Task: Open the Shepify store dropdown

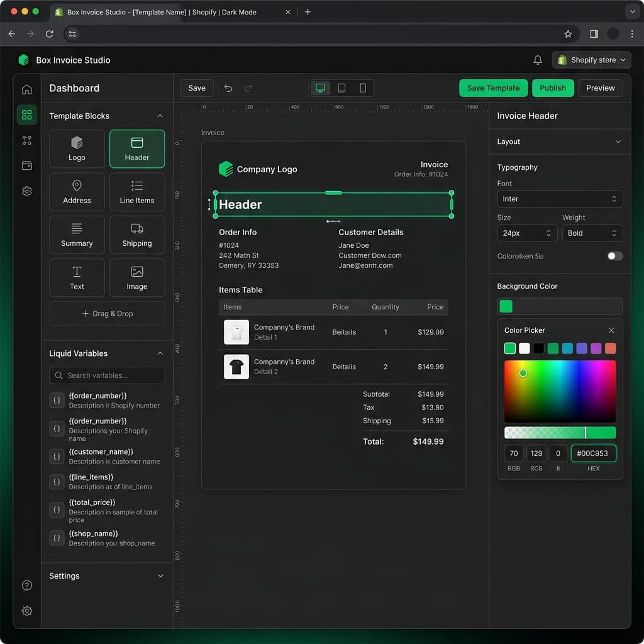Action: 591,60
